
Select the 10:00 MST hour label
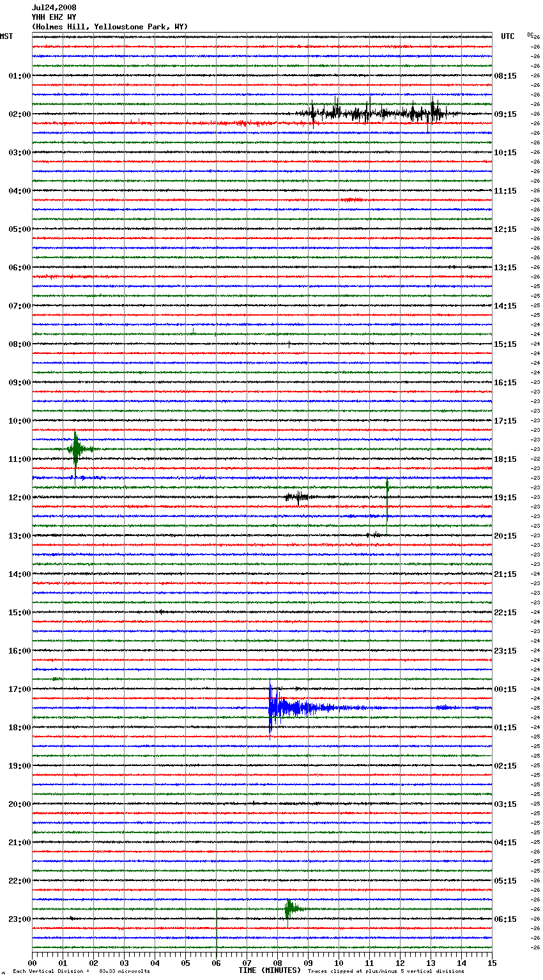coord(20,421)
